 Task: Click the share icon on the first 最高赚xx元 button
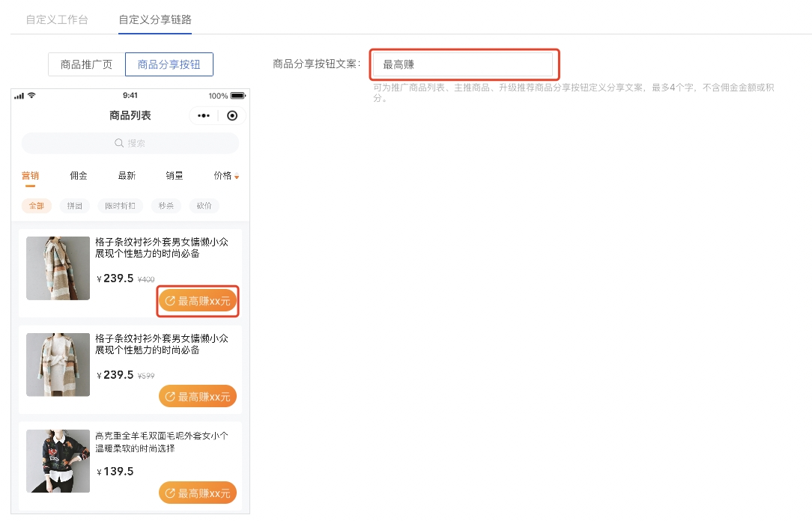170,301
